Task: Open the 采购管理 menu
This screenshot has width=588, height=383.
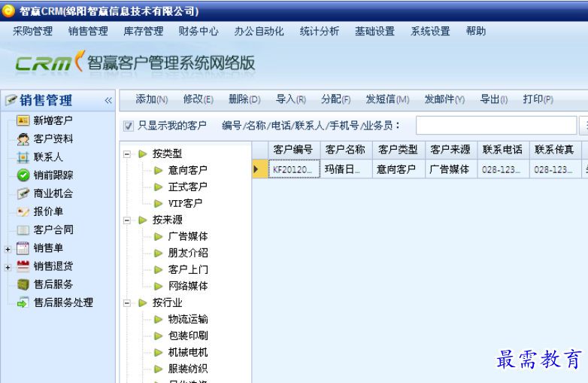Action: click(x=32, y=31)
